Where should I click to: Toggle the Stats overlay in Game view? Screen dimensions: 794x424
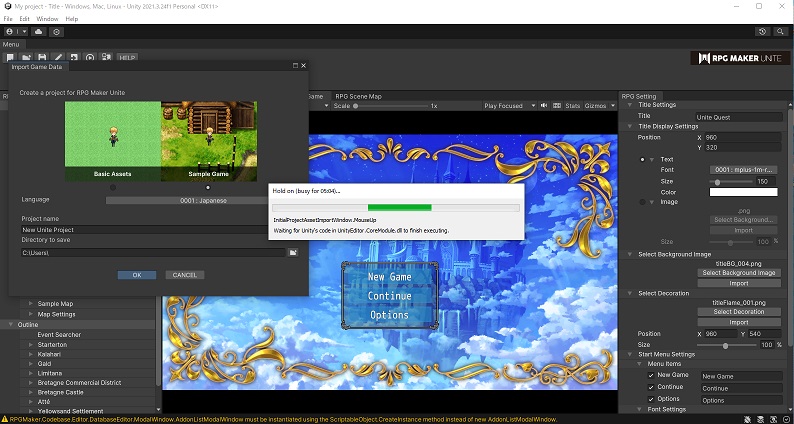click(x=572, y=106)
